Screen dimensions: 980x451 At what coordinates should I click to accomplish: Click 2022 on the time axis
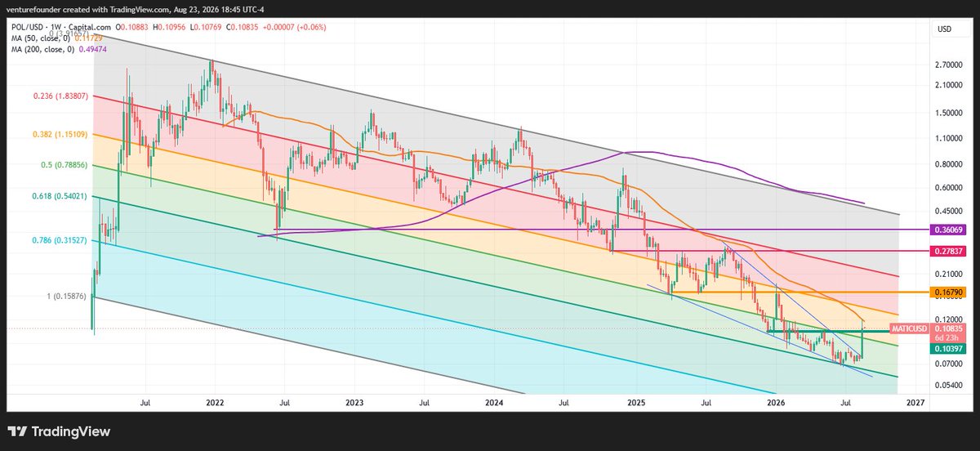tap(215, 403)
